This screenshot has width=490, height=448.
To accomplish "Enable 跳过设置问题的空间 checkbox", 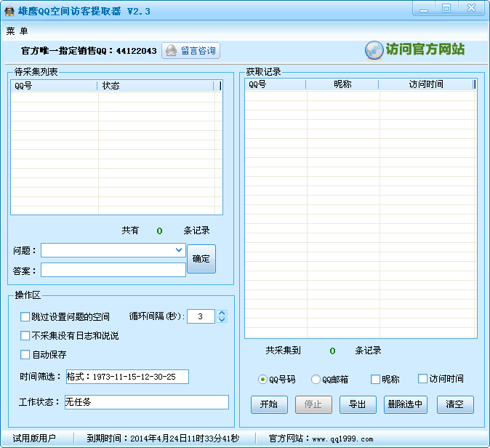I will coord(25,316).
